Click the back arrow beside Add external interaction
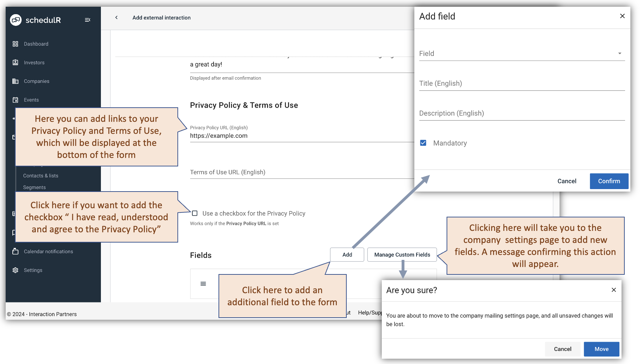Screen dimensions: 641x364 coord(116,17)
